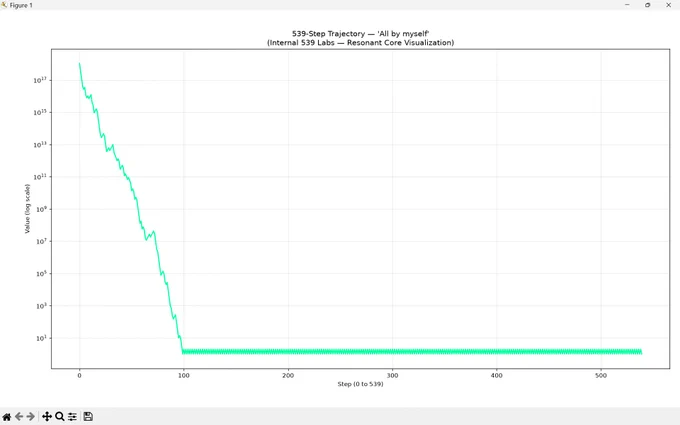This screenshot has height=425, width=680.
Task: Go back to previous view arrow
Action: [x=19, y=417]
